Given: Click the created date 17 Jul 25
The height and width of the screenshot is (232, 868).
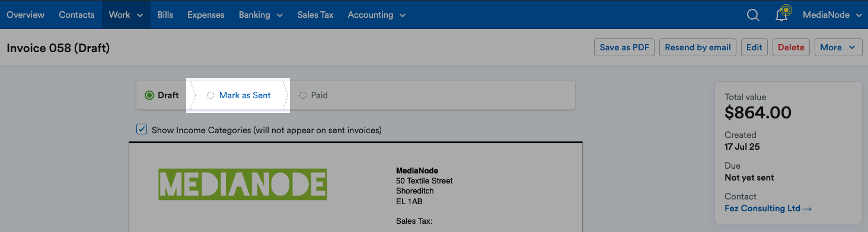Looking at the screenshot, I should pos(742,147).
